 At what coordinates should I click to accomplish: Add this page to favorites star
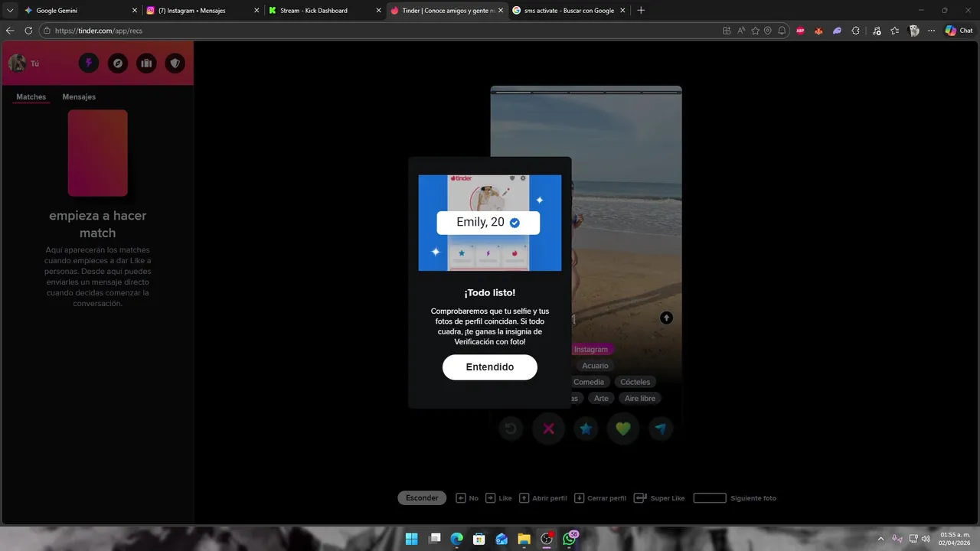[x=755, y=31]
